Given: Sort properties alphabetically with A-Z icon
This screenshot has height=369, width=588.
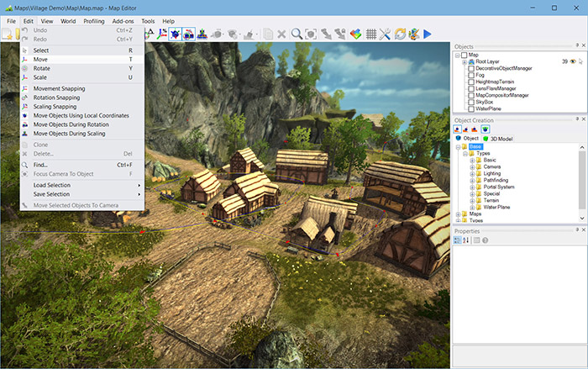Looking at the screenshot, I should pos(465,240).
